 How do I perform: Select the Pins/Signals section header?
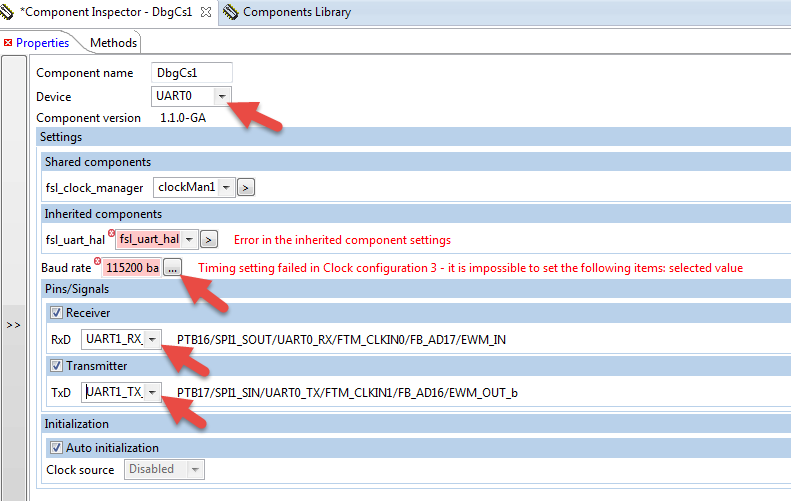(x=416, y=289)
